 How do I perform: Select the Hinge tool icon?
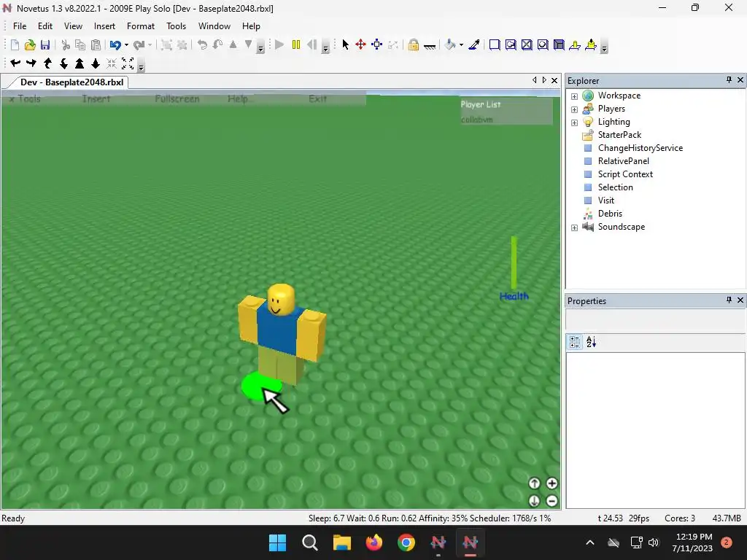click(x=575, y=44)
